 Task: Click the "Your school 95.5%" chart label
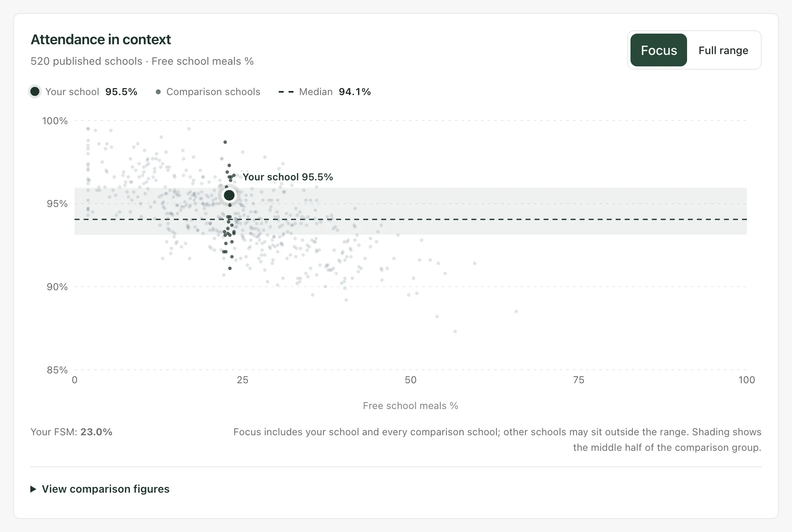[x=288, y=177]
